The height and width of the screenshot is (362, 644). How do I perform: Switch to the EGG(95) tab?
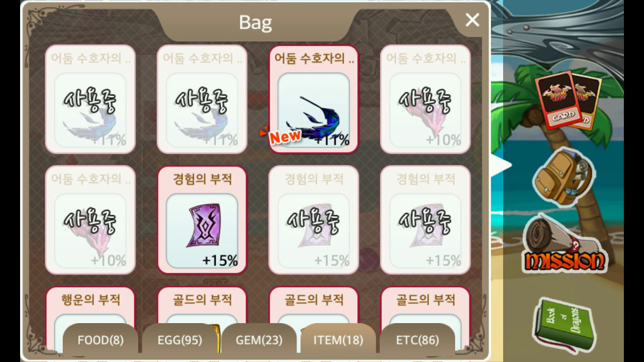point(180,339)
